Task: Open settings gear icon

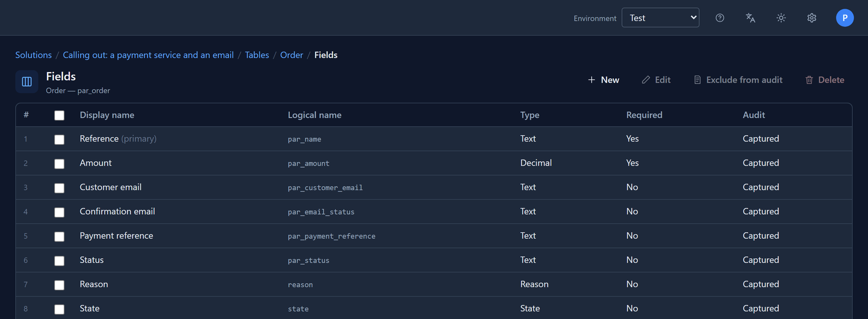Action: [x=812, y=18]
